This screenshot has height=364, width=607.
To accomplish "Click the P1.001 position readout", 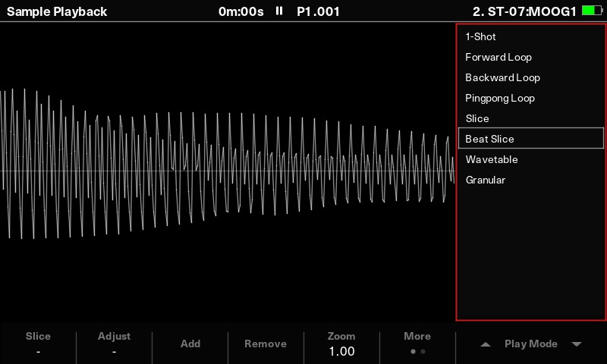I will [318, 11].
